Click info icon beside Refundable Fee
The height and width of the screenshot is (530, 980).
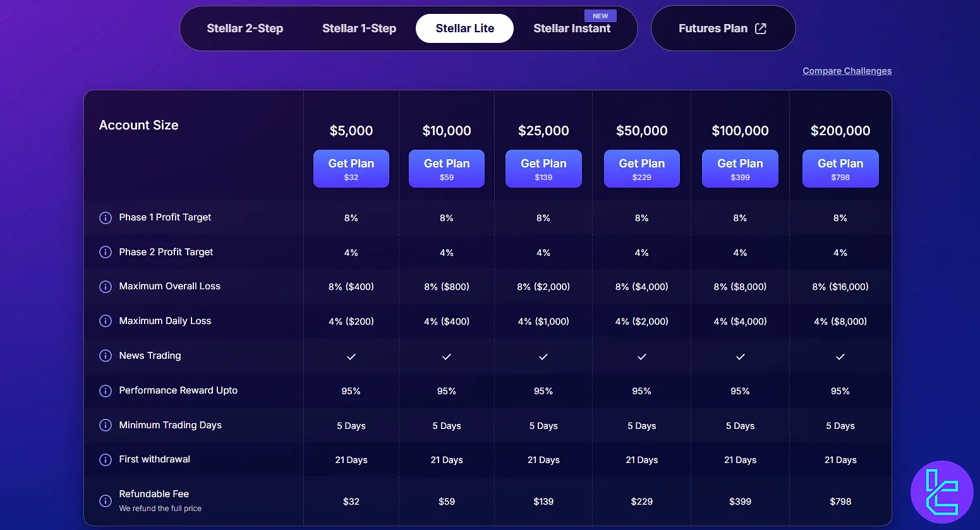106,501
